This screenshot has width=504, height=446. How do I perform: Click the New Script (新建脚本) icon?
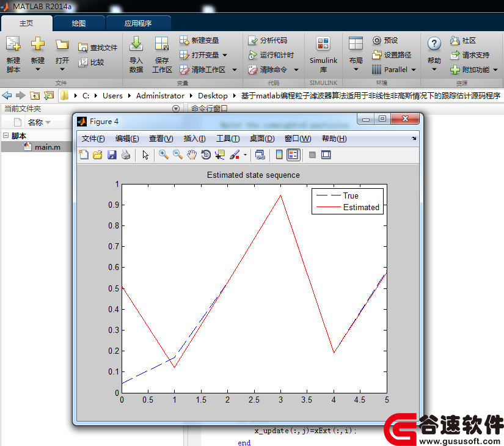pos(13,44)
